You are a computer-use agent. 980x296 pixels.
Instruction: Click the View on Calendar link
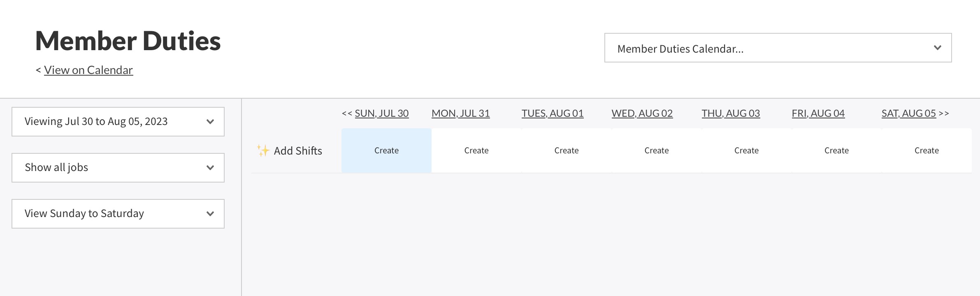pyautogui.click(x=88, y=70)
